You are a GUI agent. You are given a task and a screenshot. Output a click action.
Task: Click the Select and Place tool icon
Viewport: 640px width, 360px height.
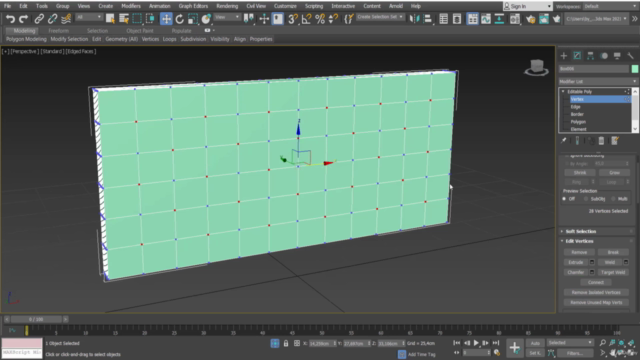206,19
